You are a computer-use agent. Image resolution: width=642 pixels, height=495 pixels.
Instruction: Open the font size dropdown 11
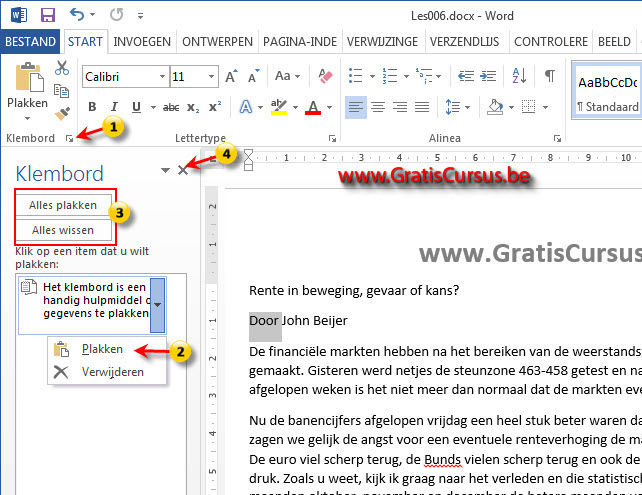coord(211,77)
